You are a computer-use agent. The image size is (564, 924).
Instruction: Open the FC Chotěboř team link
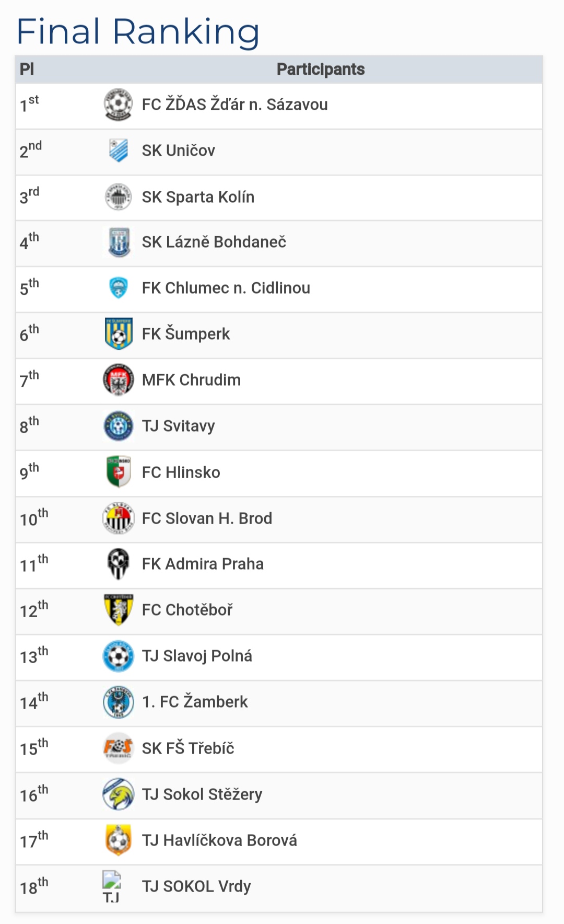pos(187,610)
